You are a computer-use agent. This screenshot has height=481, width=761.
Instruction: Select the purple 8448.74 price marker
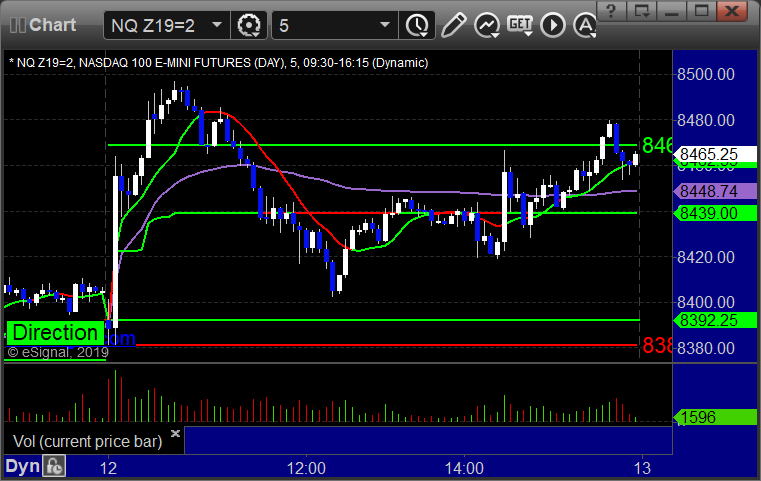(x=715, y=191)
